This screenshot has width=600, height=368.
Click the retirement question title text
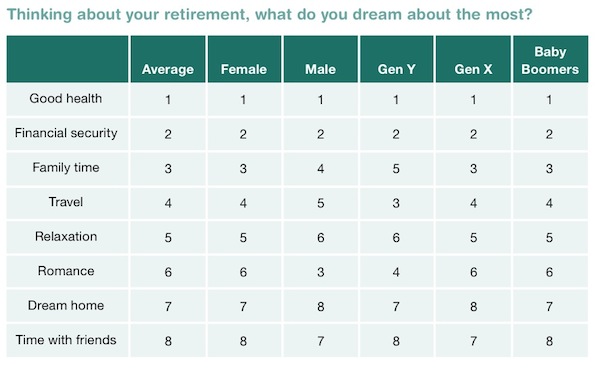pos(270,15)
